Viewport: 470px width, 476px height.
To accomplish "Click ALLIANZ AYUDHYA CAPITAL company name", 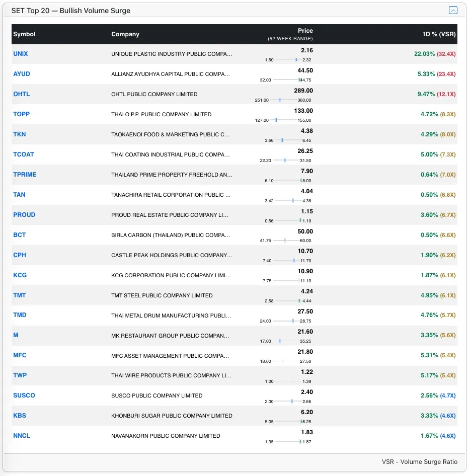I will point(170,74).
